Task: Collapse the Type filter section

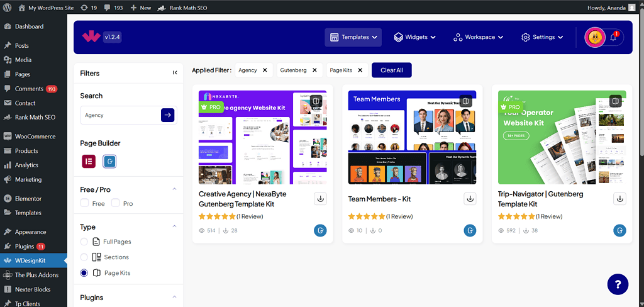Action: [x=174, y=226]
